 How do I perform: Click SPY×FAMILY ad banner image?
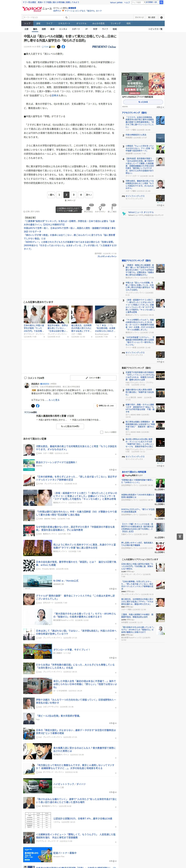tap(143, 84)
